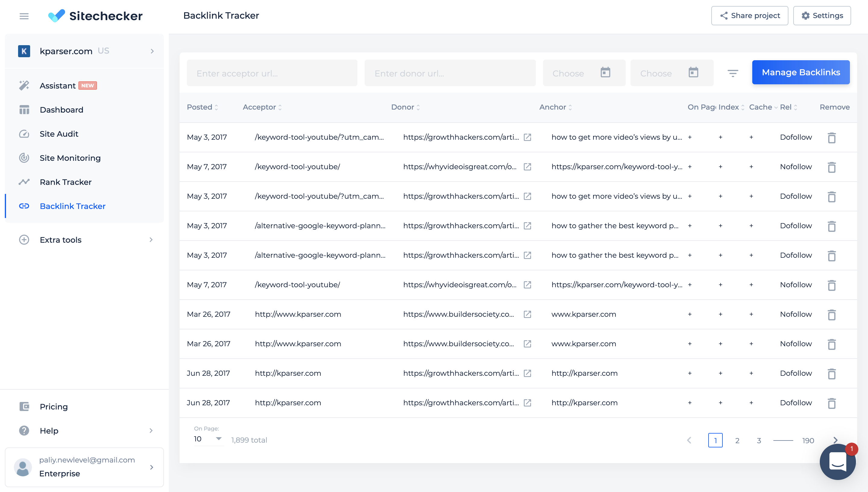
Task: Click the Manage Backlinks button
Action: [x=801, y=72]
